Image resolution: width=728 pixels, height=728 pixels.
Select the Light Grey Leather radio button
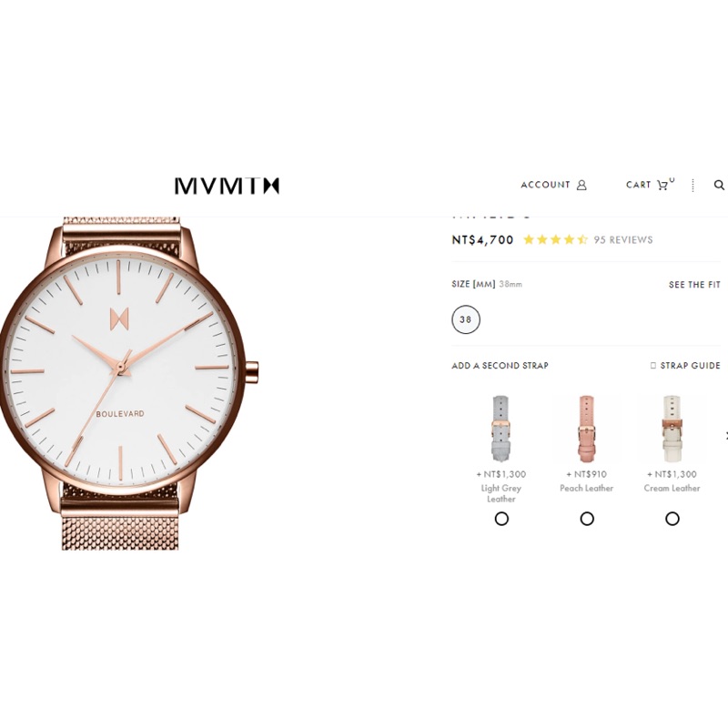point(501,519)
